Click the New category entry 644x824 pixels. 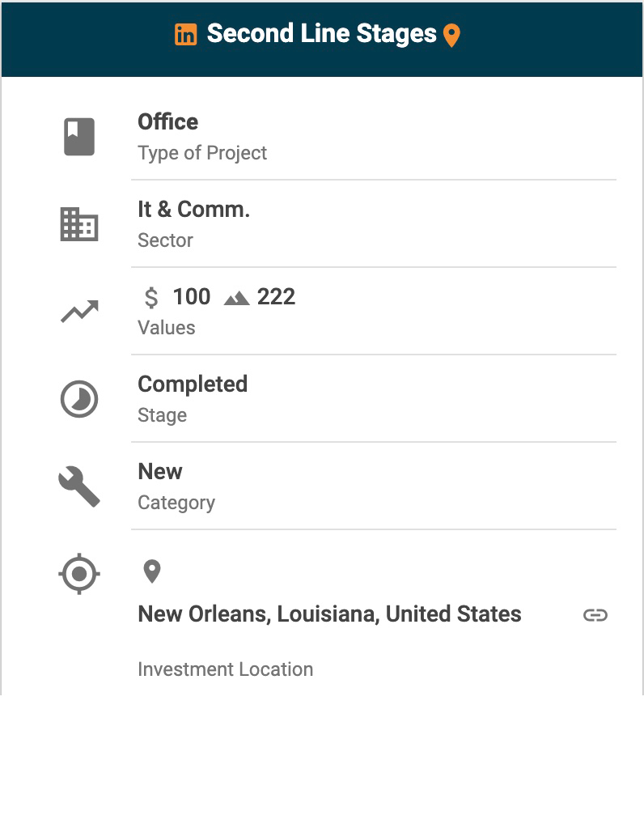pyautogui.click(x=160, y=472)
